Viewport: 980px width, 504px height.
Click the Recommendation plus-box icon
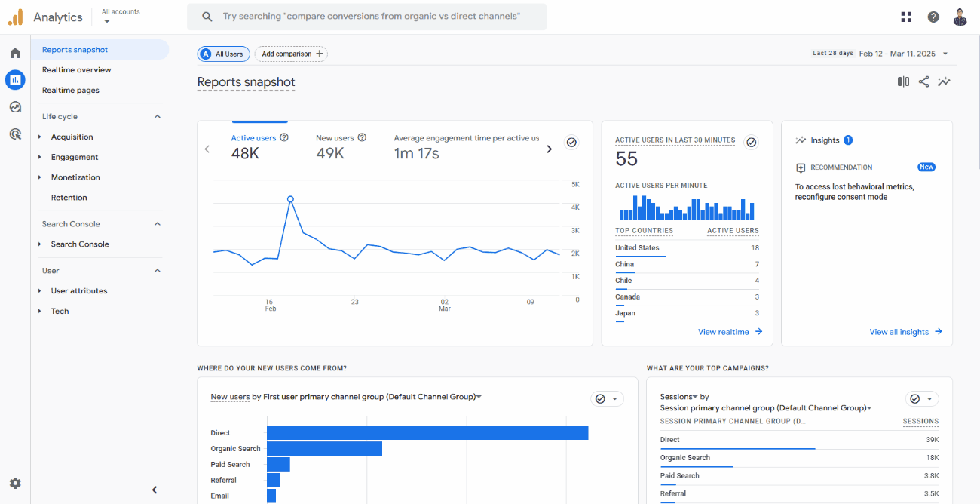801,167
